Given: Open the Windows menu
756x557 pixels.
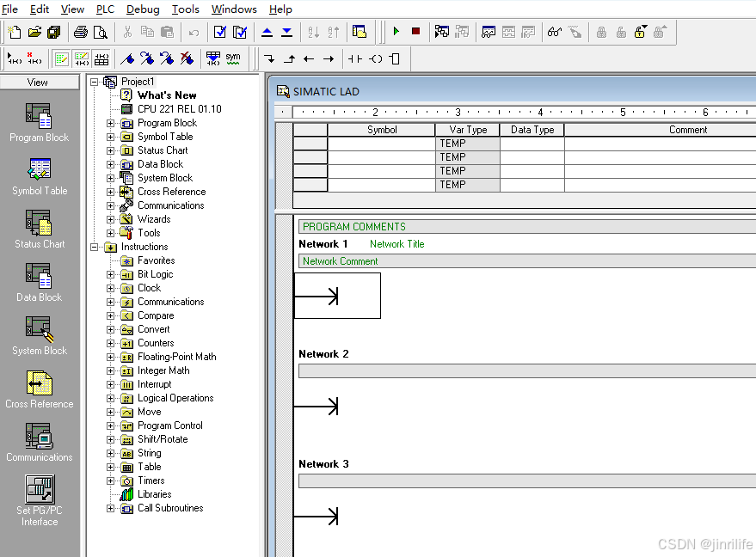Looking at the screenshot, I should (234, 9).
